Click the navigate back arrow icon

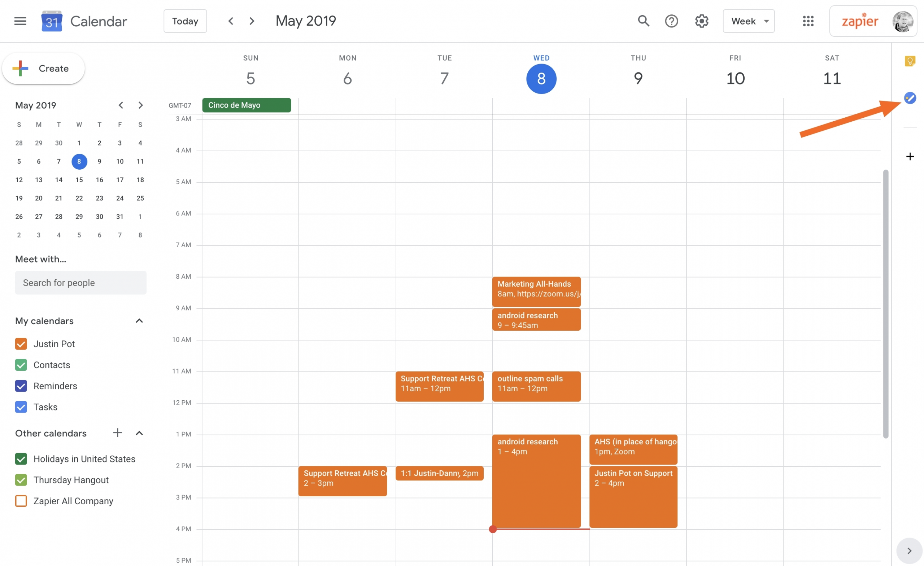click(231, 21)
